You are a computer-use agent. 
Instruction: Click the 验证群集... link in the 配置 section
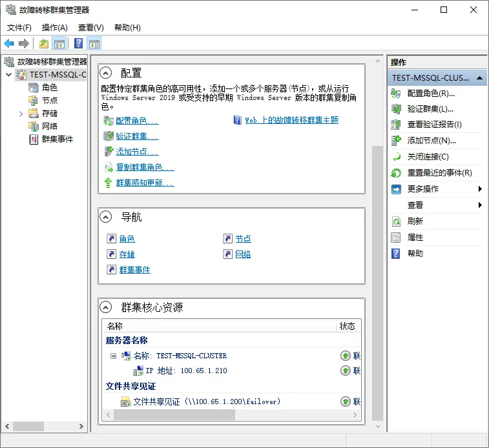(x=137, y=136)
